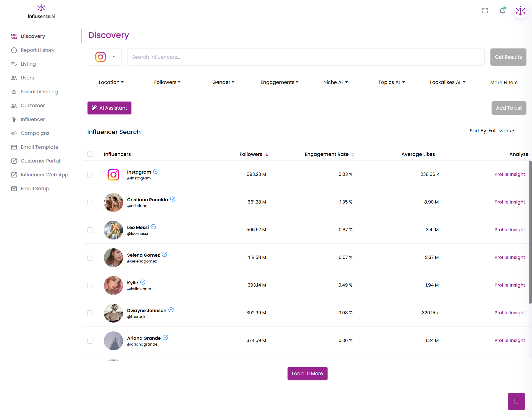532x417 pixels.
Task: Click the Email Template envelope icon
Action: pyautogui.click(x=14, y=147)
